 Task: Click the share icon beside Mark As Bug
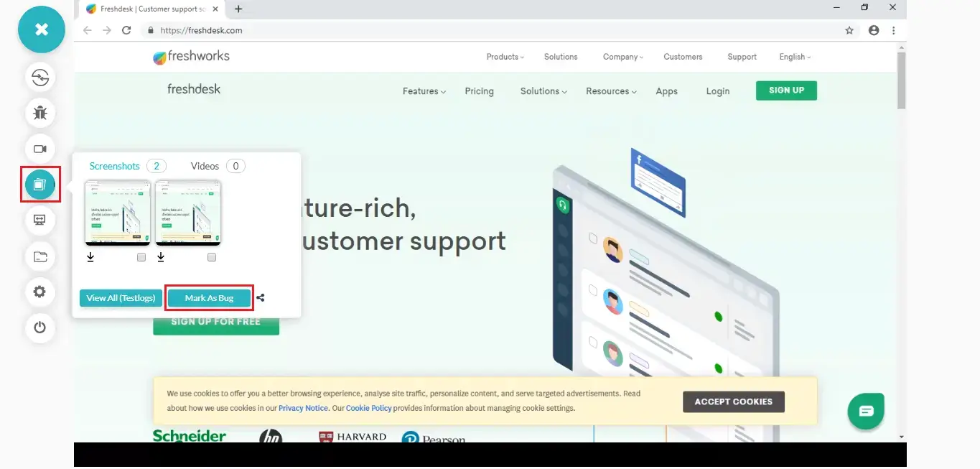(x=261, y=298)
